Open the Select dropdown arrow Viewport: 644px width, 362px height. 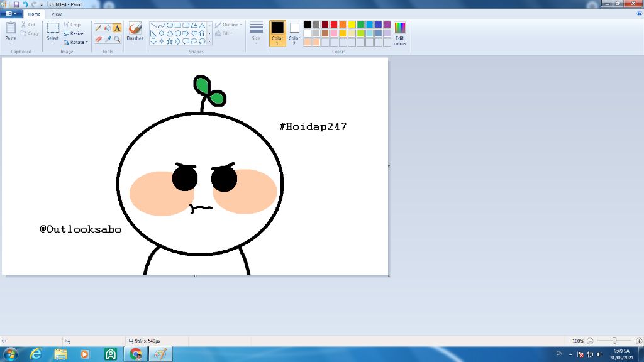(53, 42)
